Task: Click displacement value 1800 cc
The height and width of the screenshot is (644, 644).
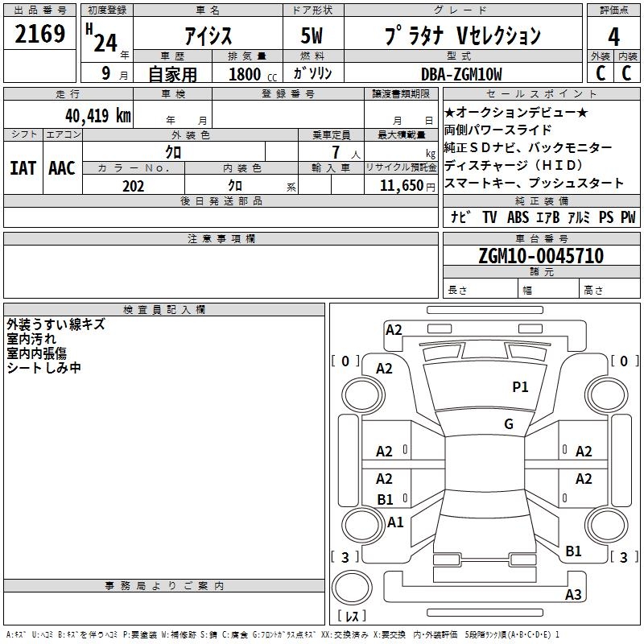Action: pos(253,75)
